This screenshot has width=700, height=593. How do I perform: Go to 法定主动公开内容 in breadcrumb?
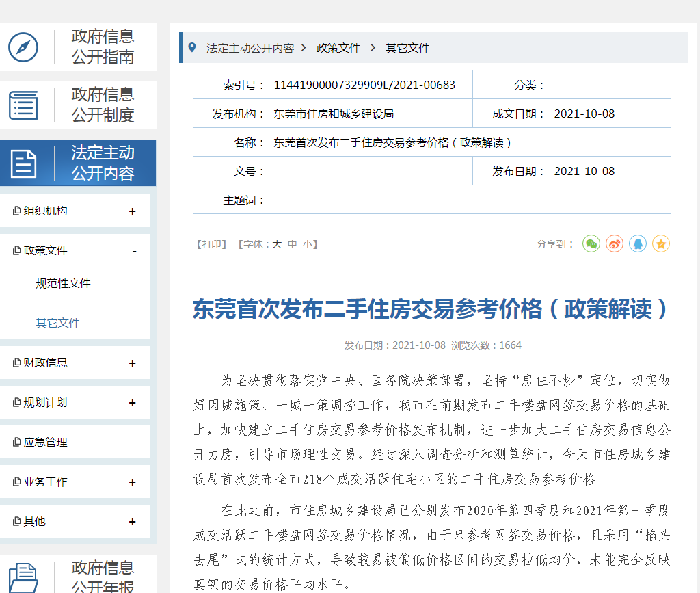250,48
